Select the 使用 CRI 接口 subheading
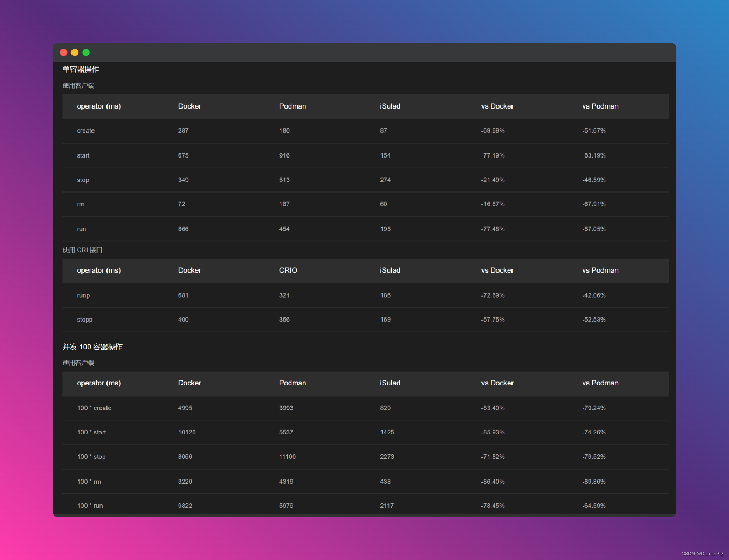 pos(82,250)
